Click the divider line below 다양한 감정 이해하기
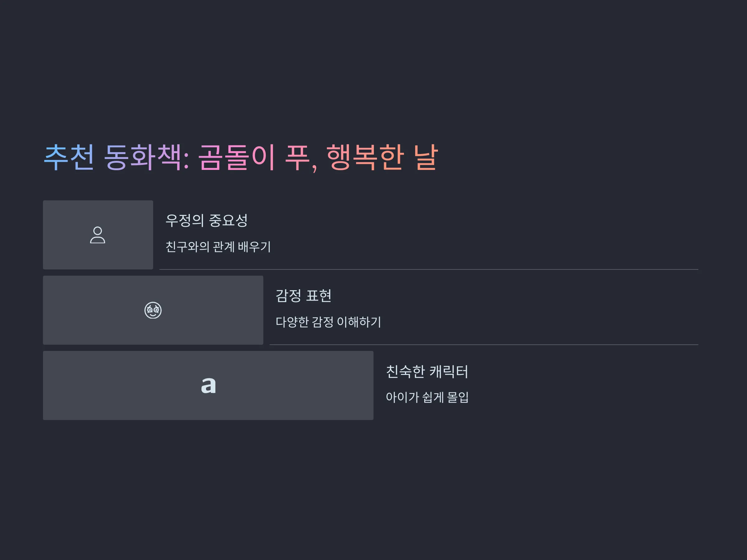This screenshot has height=560, width=747. (484, 345)
